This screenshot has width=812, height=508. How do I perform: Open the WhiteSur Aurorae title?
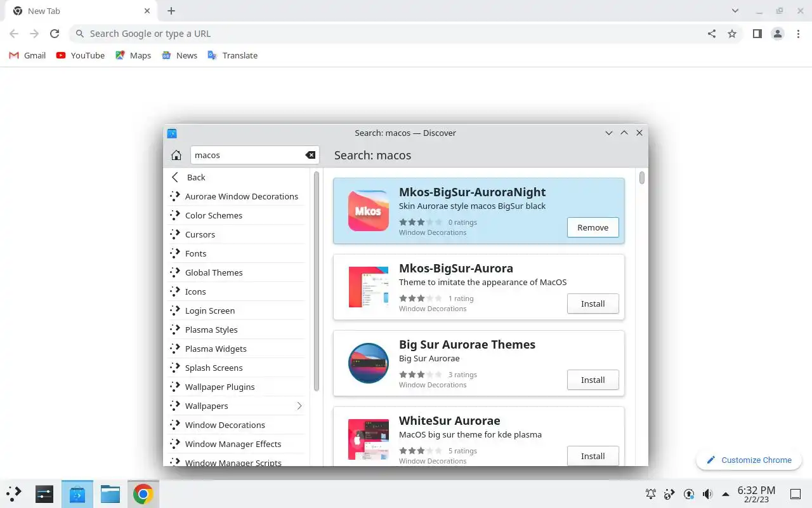click(x=449, y=420)
